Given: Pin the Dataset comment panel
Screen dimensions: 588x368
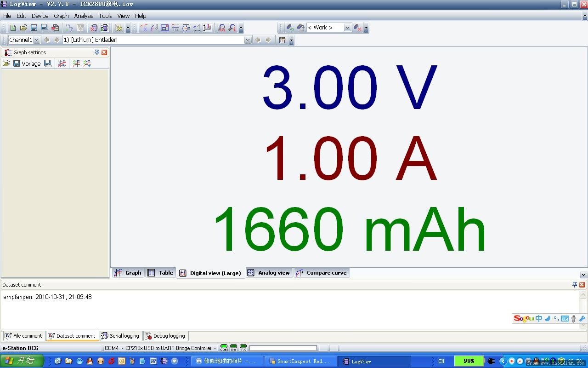Looking at the screenshot, I should click(x=574, y=285).
